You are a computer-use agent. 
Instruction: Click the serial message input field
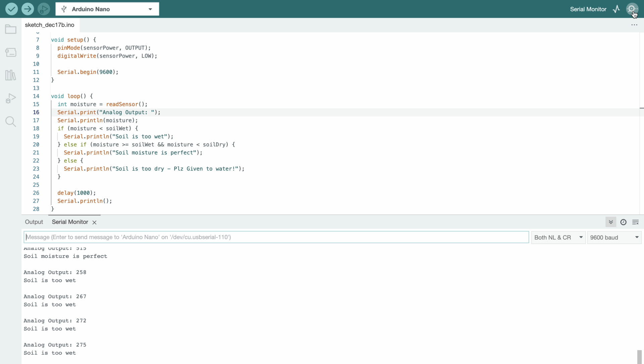click(276, 237)
